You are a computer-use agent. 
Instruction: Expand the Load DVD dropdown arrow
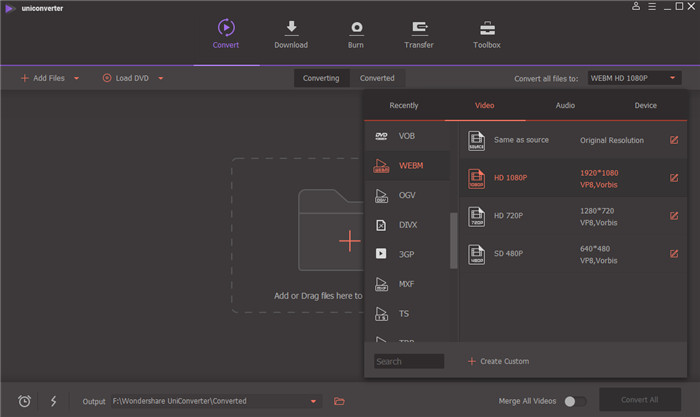pyautogui.click(x=160, y=78)
